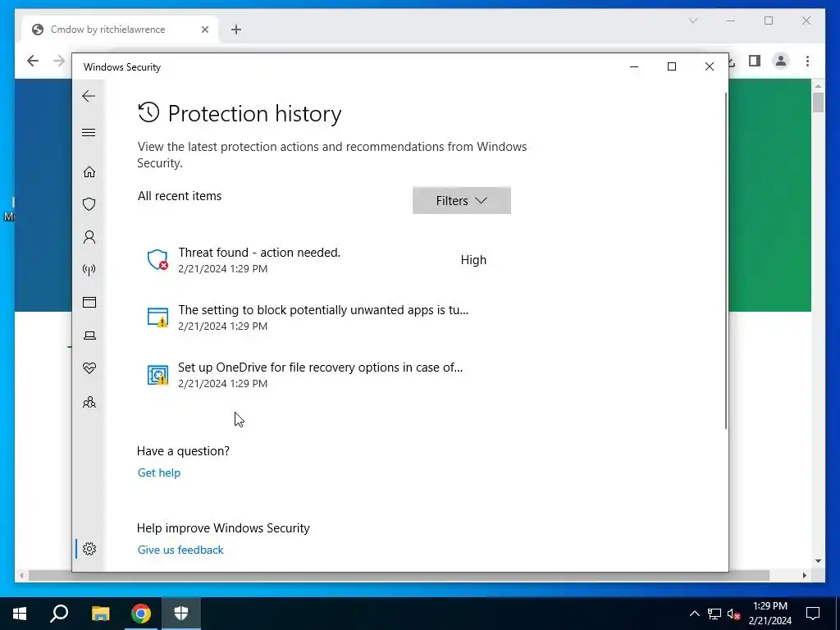Click the Protection history clock icon
This screenshot has width=840, height=630.
[148, 112]
